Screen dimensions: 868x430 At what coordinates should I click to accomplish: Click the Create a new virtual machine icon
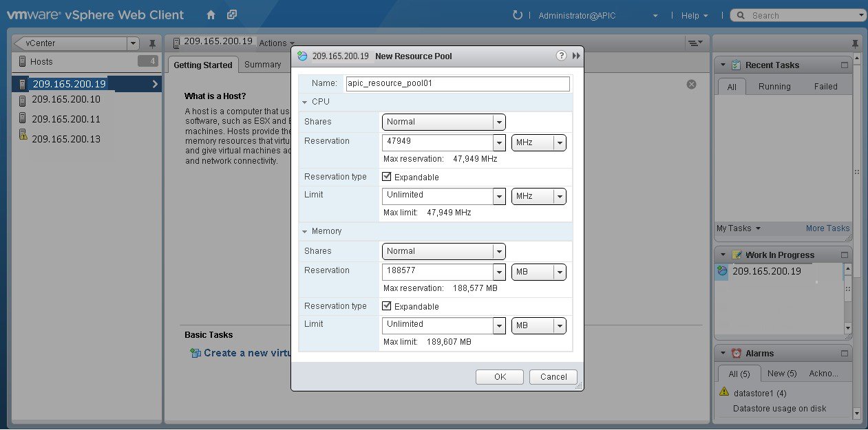pos(195,353)
